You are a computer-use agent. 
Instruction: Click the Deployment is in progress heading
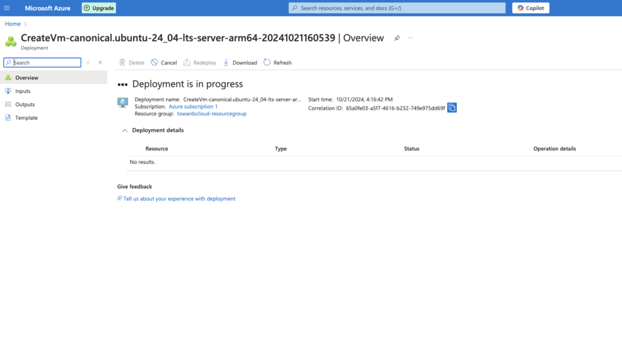[x=187, y=84]
